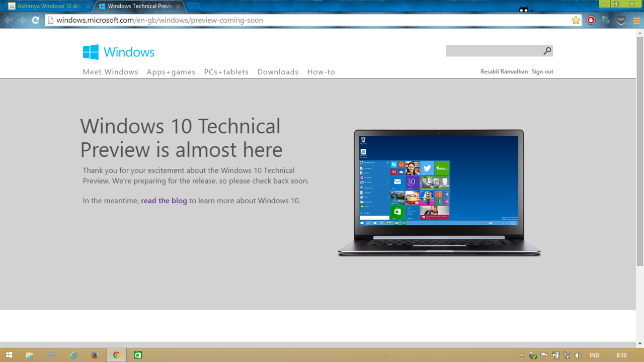The image size is (644, 362).
Task: Click the network tray icon
Action: coord(567,355)
